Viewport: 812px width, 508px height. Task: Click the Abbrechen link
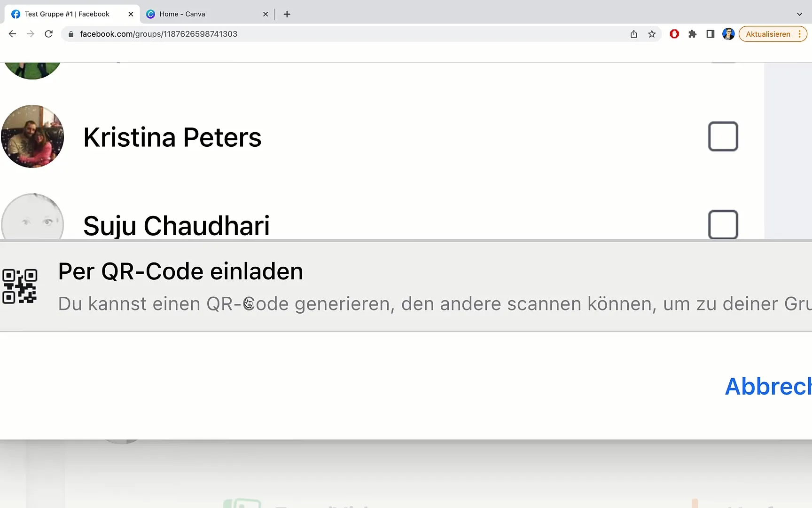(x=768, y=387)
